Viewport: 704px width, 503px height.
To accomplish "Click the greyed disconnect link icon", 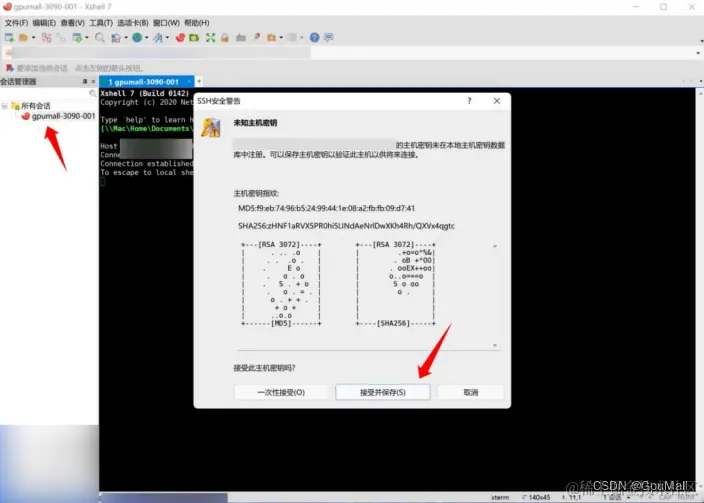I will (x=61, y=38).
